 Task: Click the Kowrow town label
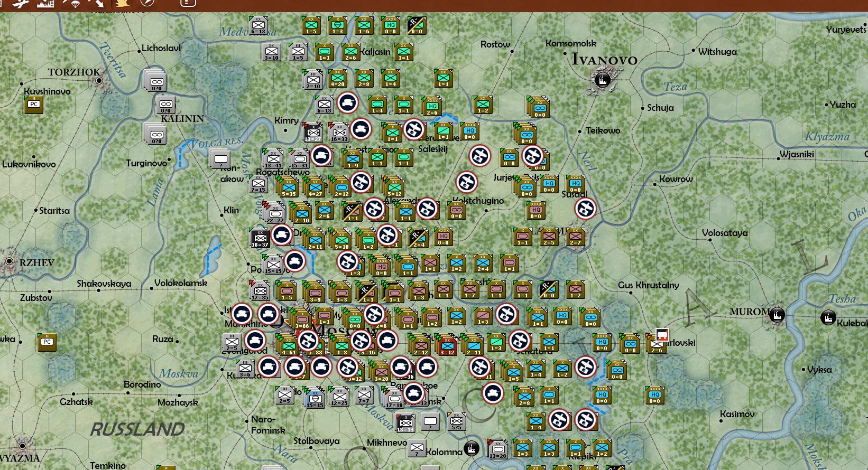[676, 179]
